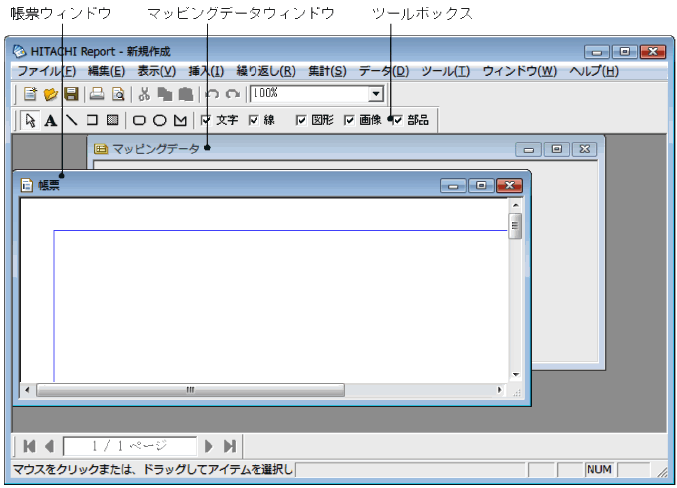Maximize the マッピングデータ window
677x488 pixels.
[557, 149]
